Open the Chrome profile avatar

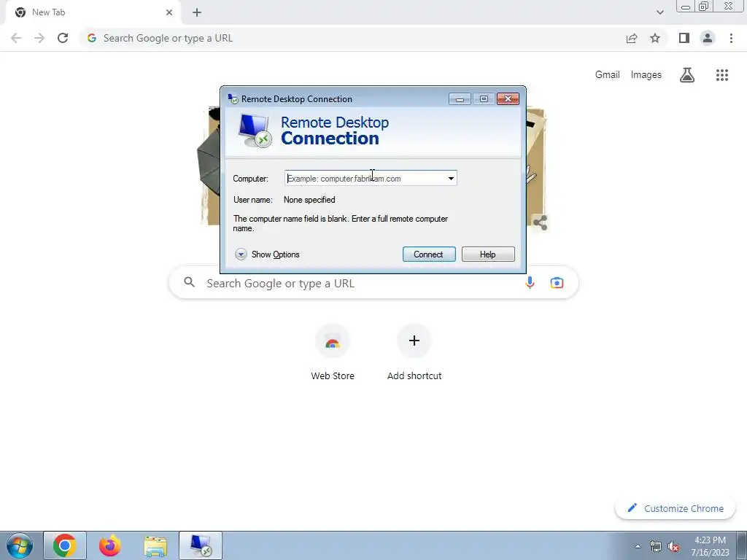(x=708, y=38)
